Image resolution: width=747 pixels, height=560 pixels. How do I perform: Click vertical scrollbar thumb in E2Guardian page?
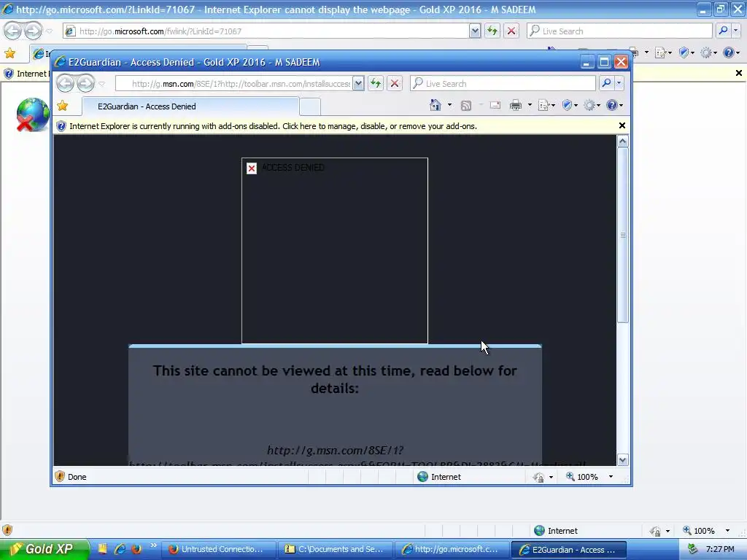pos(623,236)
